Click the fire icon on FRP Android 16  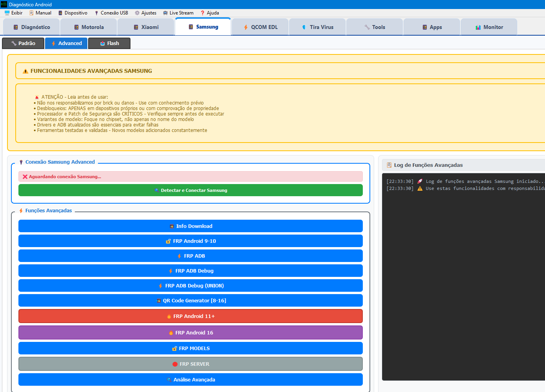(x=171, y=333)
